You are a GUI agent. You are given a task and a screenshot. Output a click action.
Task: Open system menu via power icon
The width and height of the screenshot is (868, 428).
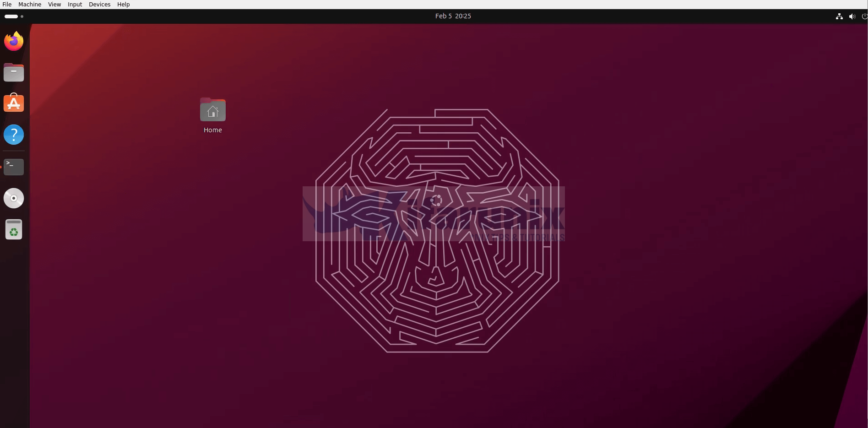point(864,16)
